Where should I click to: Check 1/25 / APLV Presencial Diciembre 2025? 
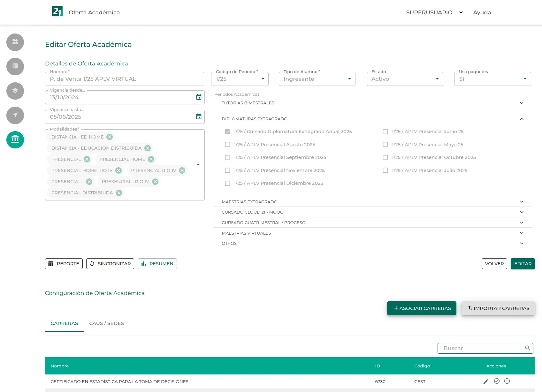pos(227,183)
